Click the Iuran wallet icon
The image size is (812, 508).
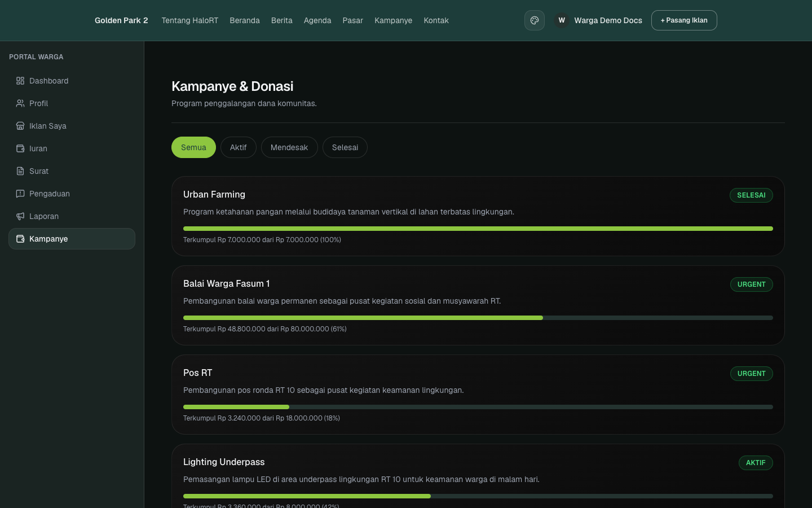tap(20, 148)
